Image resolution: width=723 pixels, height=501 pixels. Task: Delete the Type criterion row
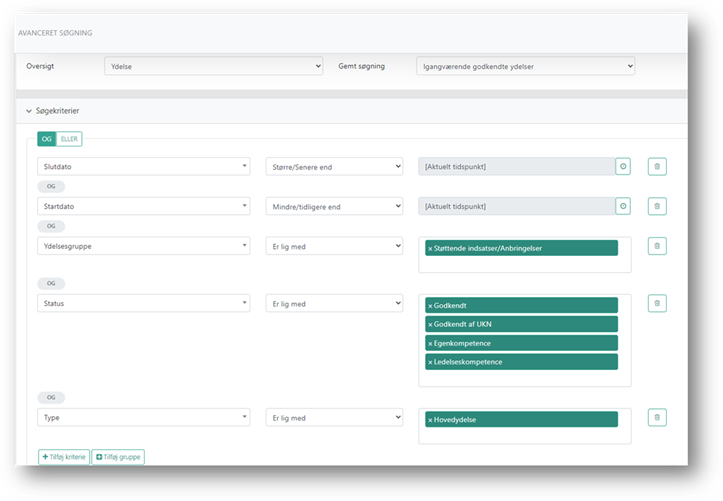coord(657,418)
